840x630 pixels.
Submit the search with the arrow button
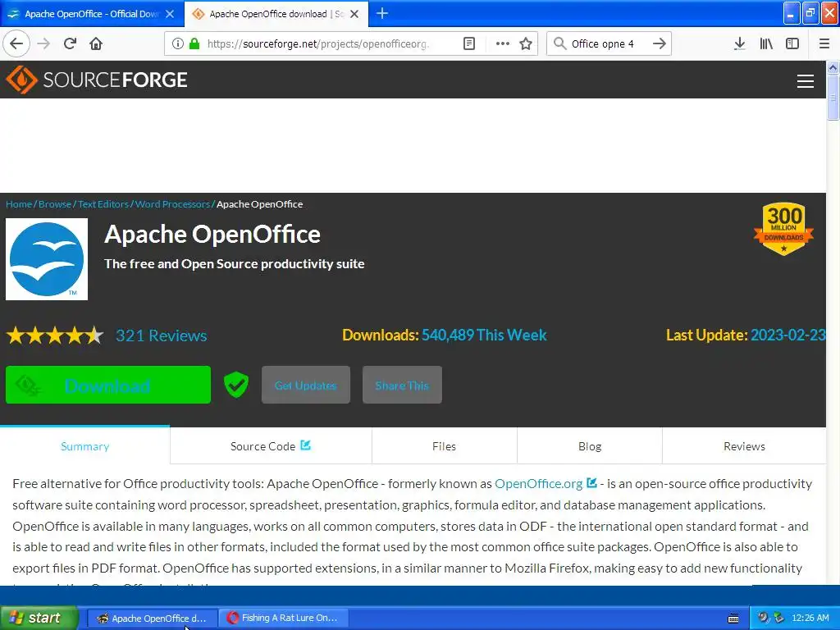660,43
